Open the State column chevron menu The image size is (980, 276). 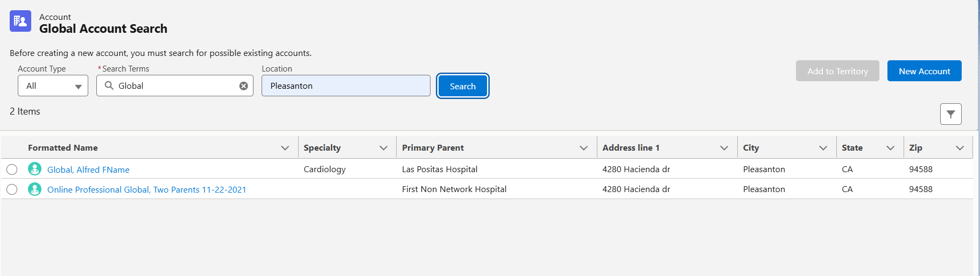891,148
